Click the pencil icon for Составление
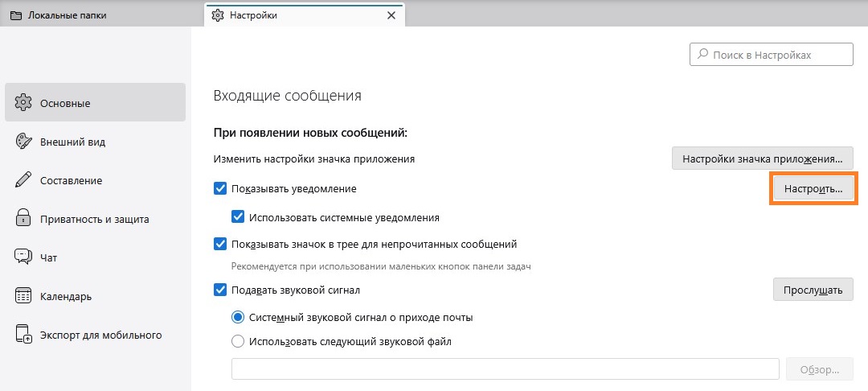Viewport: 868px width, 391px height. coord(23,180)
